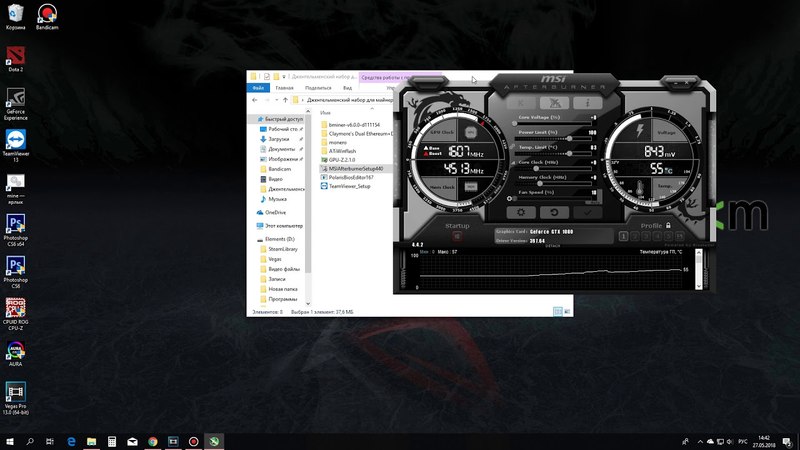Screen dimensions: 800x450
Task: Sort the file list by the Имя column header
Action: coord(325,113)
